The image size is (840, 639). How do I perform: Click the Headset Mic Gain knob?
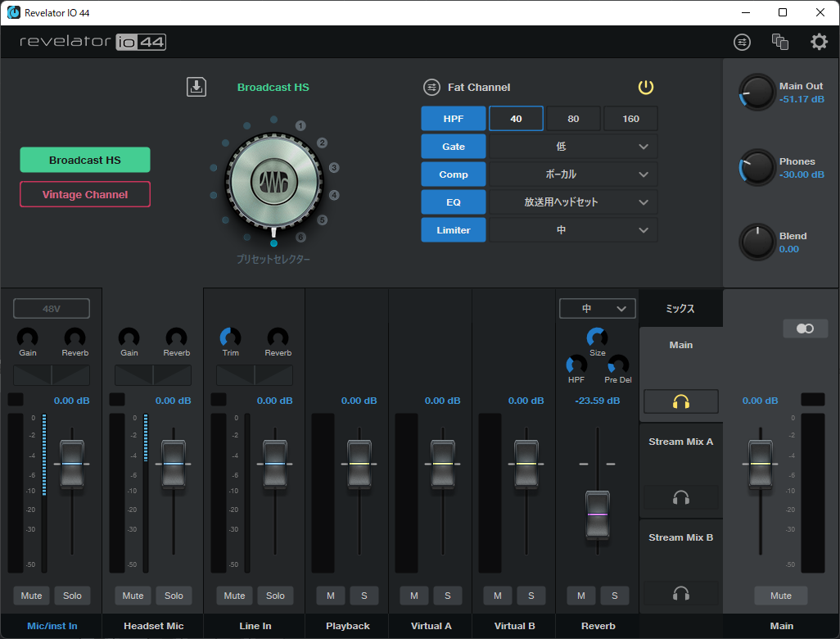click(129, 338)
